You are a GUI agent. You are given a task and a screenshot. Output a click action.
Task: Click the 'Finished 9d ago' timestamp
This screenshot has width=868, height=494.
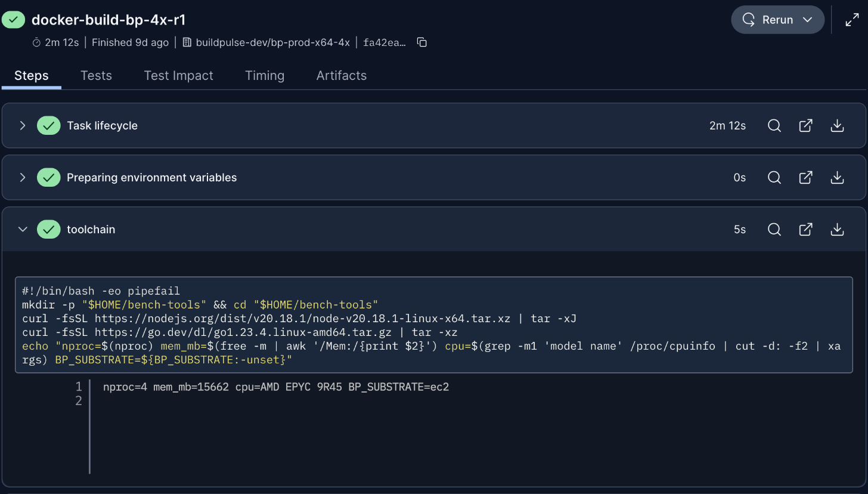tap(131, 42)
